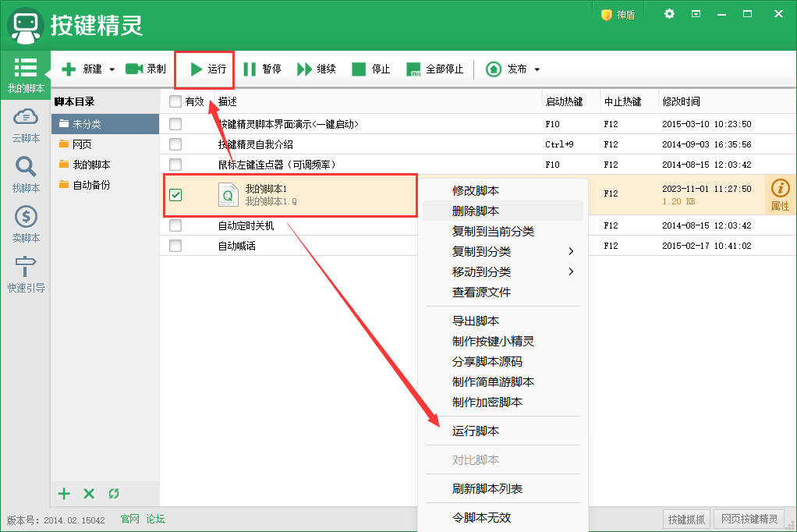The image size is (797, 532).
Task: Choose 查看源文件 from context menu
Action: [503, 293]
